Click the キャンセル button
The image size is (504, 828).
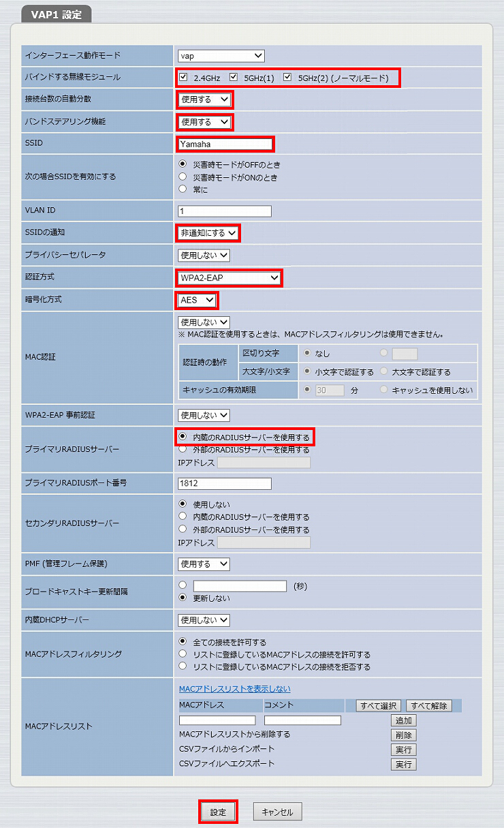(x=277, y=812)
